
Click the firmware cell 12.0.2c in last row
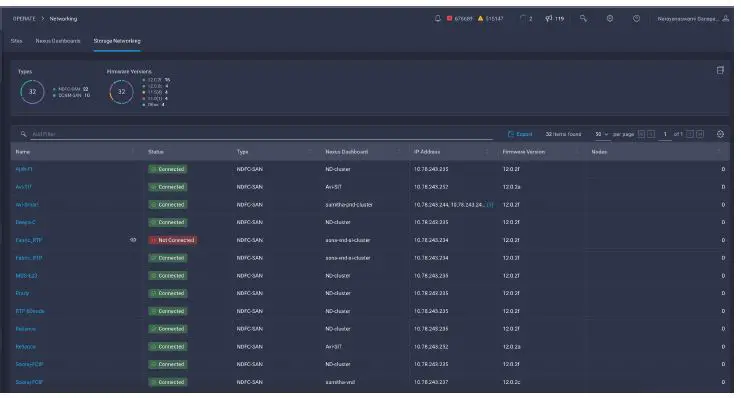pos(511,382)
